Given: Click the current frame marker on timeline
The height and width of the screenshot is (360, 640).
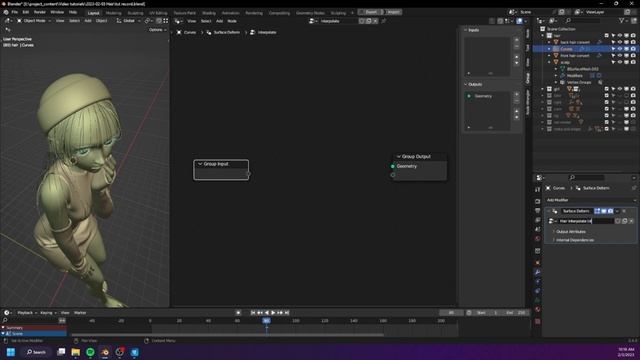Looking at the screenshot, I should [266, 321].
